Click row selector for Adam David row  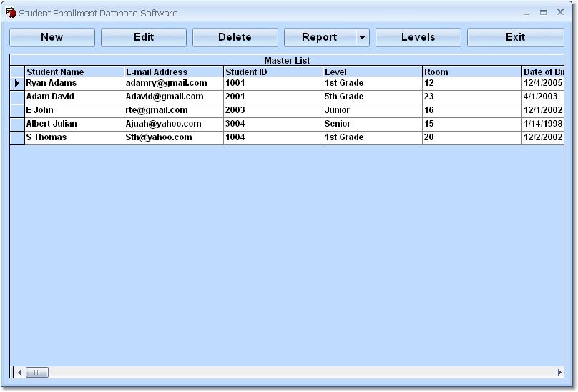coord(17,97)
